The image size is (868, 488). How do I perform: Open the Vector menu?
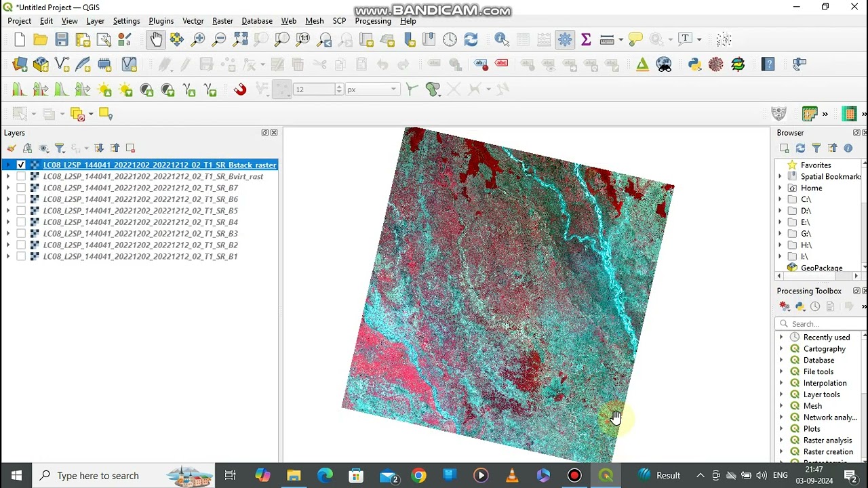[x=193, y=21]
